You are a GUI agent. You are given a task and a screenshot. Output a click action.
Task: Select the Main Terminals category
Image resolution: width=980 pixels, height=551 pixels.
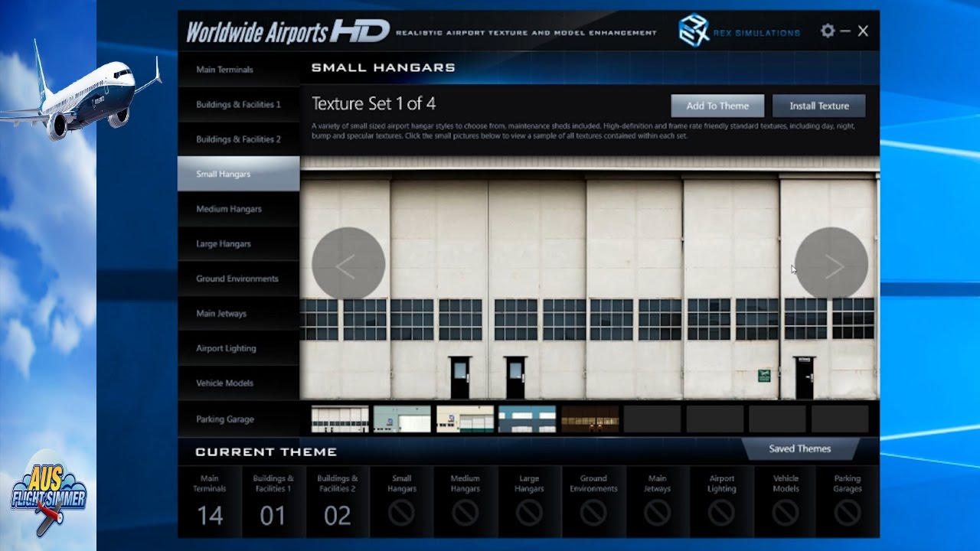[239, 70]
